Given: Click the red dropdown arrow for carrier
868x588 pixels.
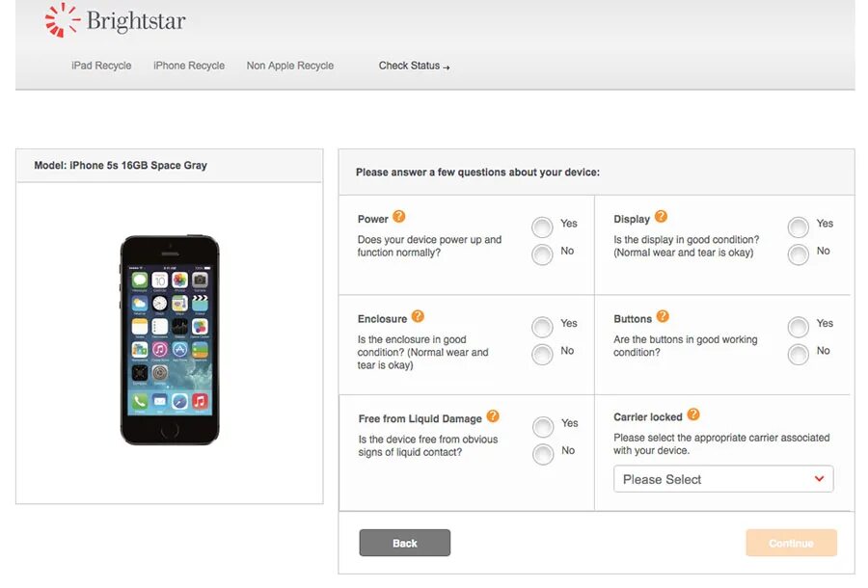Looking at the screenshot, I should tap(819, 478).
